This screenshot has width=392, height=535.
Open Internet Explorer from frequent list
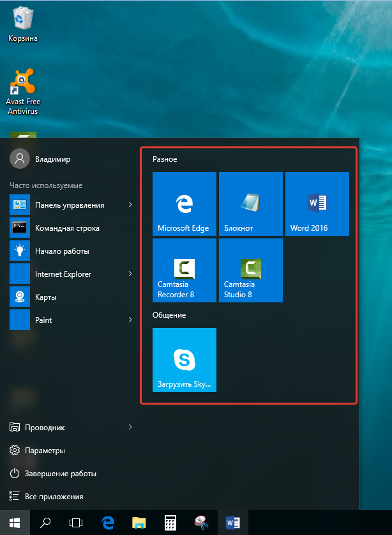click(x=72, y=274)
